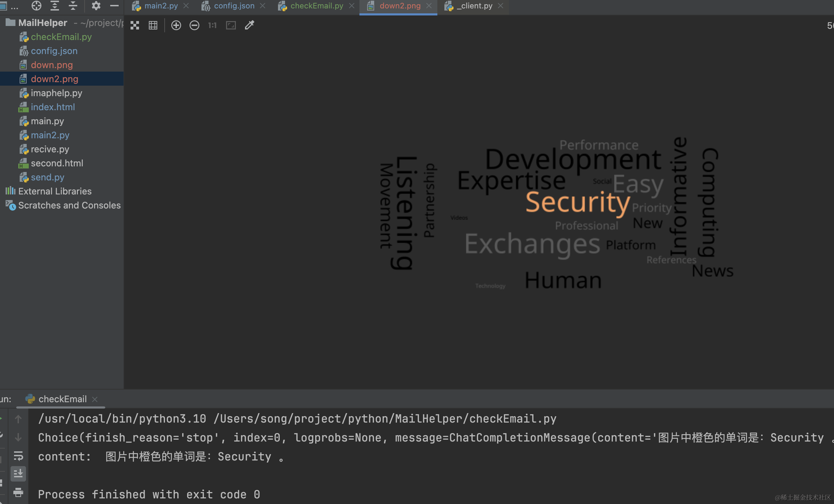Switch to the config.json tab

(234, 6)
